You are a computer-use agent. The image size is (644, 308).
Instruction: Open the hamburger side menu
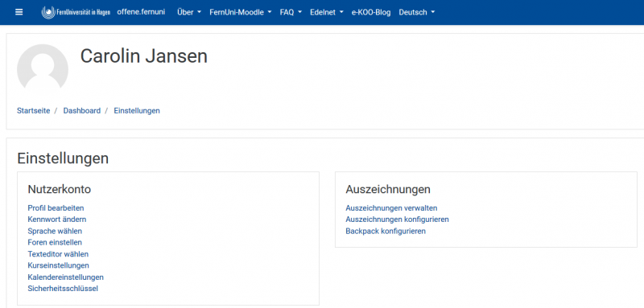pos(19,12)
